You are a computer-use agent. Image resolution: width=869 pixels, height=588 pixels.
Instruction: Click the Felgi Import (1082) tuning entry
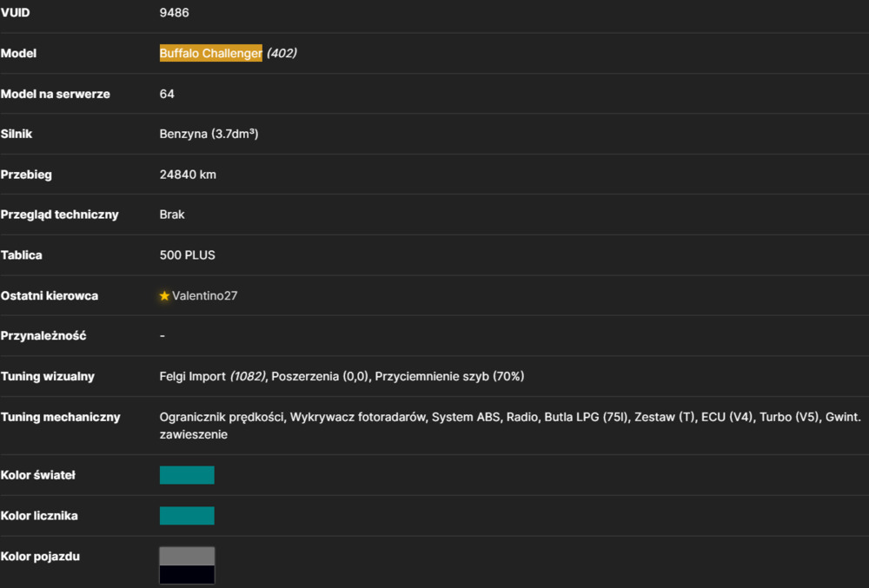[x=213, y=376]
